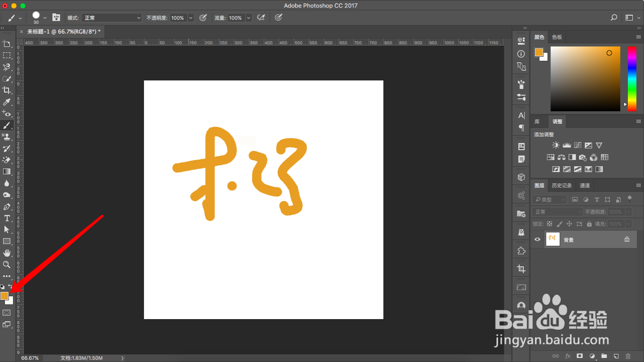Toggle visibility of the 背景 layer
This screenshot has height=362, width=644.
[538, 240]
